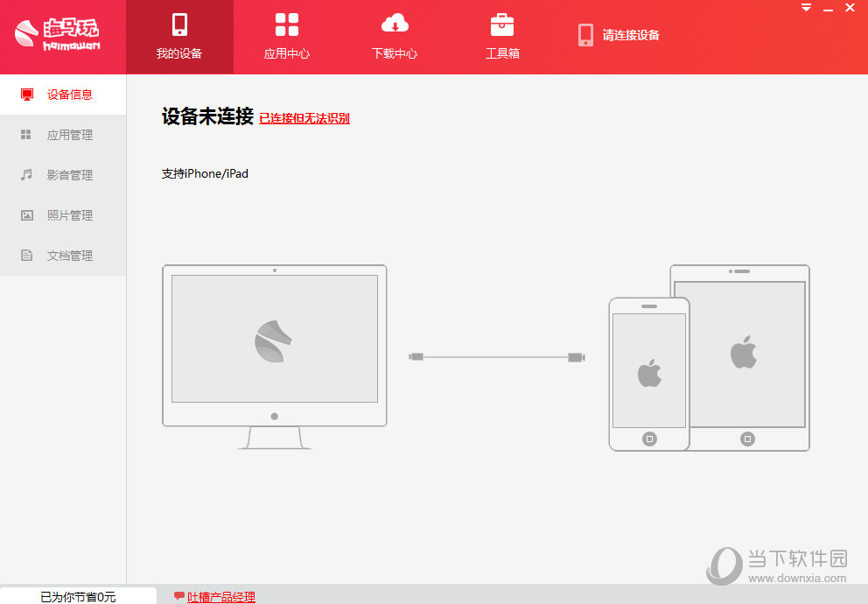
Task: Click the 应用管理 grid icon in sidebar
Action: 25,134
